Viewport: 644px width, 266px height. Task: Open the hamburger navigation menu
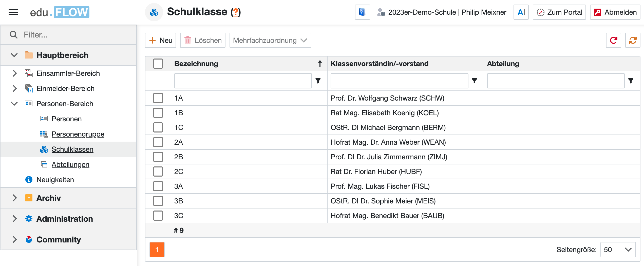pos(13,12)
